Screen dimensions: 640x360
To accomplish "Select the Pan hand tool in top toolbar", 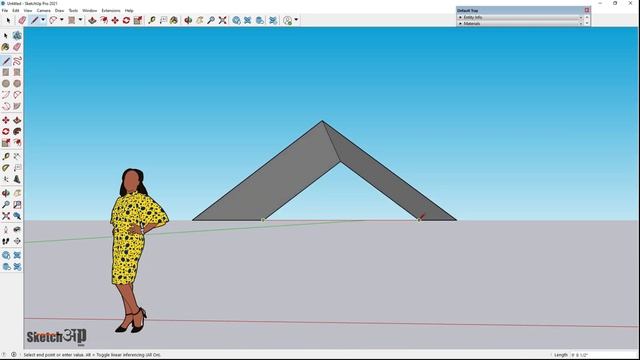I will [x=200, y=20].
